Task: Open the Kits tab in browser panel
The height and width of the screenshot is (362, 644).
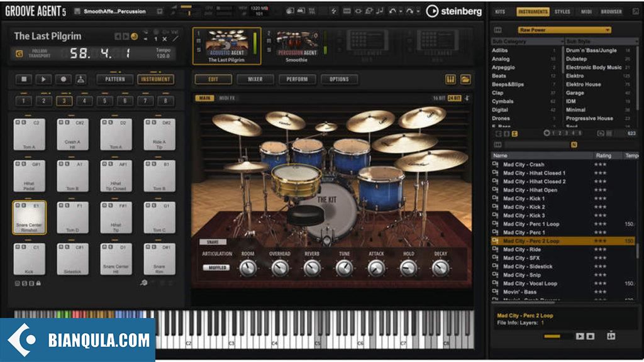Action: (500, 12)
